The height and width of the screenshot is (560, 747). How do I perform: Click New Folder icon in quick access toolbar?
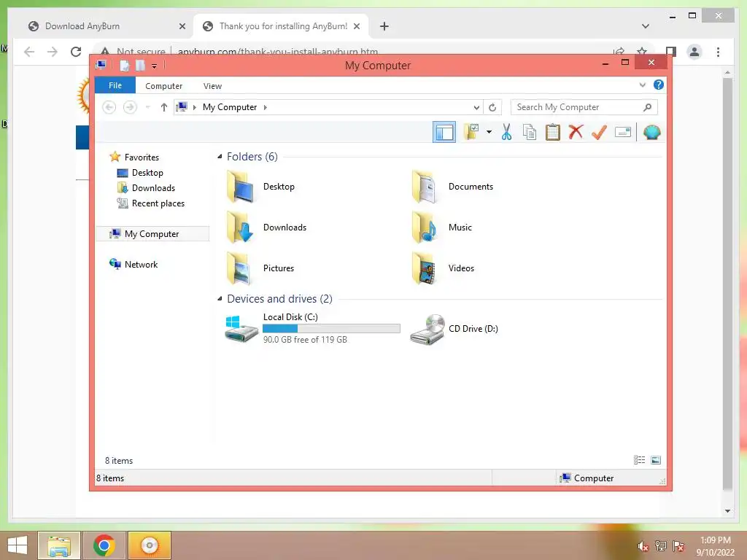140,65
